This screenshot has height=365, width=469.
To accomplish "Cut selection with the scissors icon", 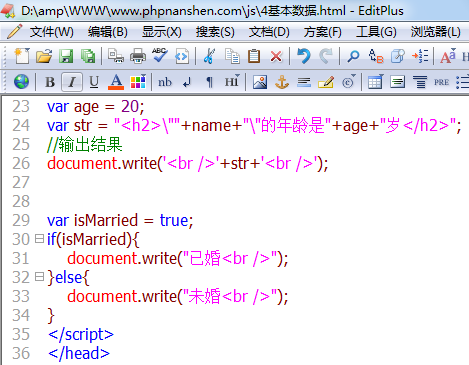I will click(209, 56).
